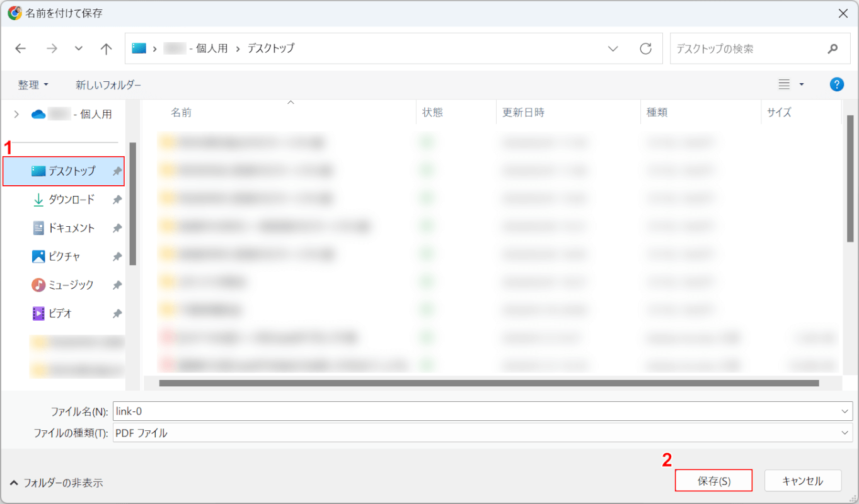Viewport: 859px width, 504px height.
Task: Click the pin icon next to ビデオ
Action: 117,313
